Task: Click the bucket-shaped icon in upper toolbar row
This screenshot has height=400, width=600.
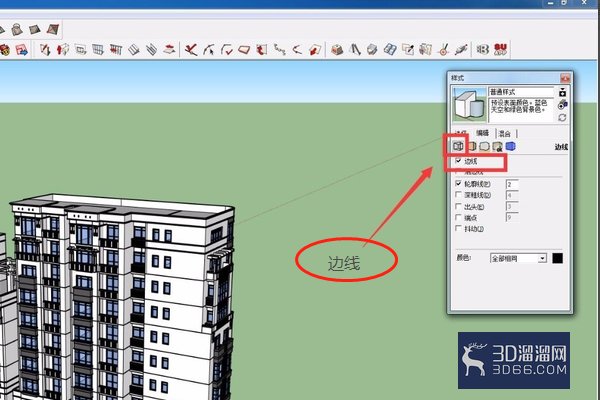Action: pyautogui.click(x=17, y=29)
